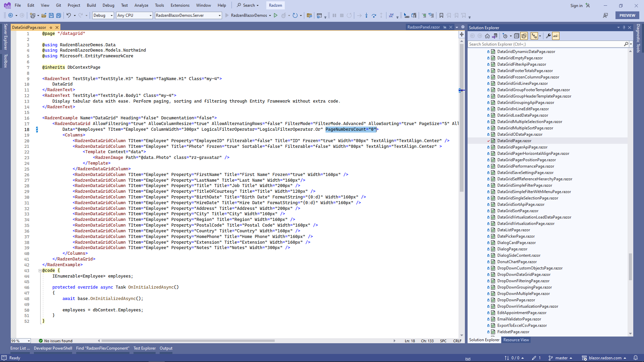Open the RadzenBlazorDemos.Server startup project dropdown

(x=189, y=15)
